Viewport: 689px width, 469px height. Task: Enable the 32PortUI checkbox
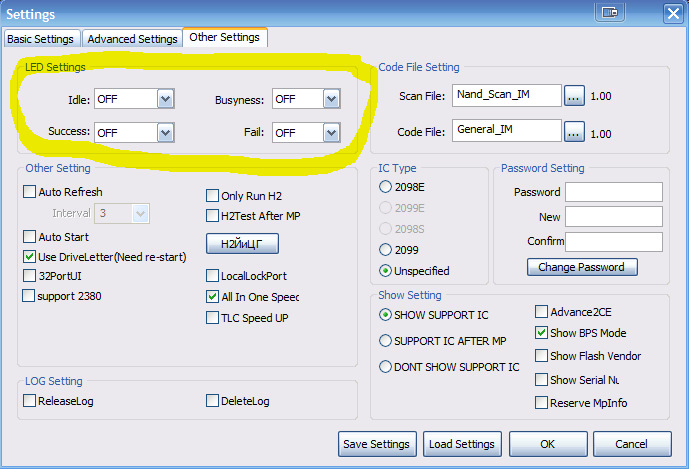29,276
